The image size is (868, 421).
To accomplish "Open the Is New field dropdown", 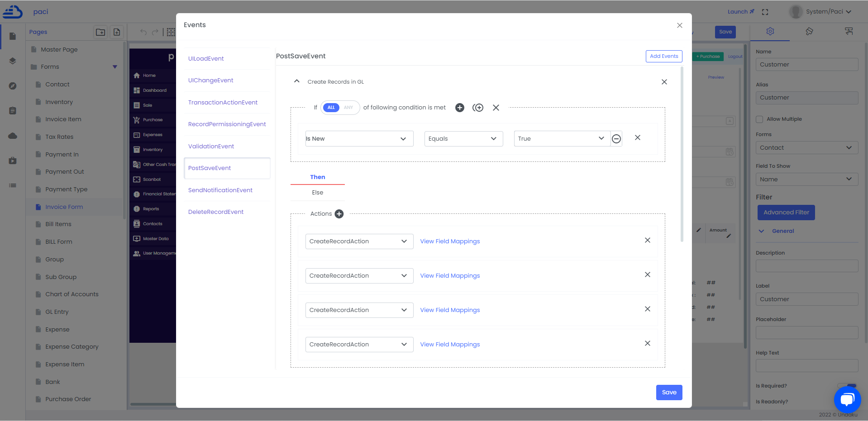I will 359,139.
